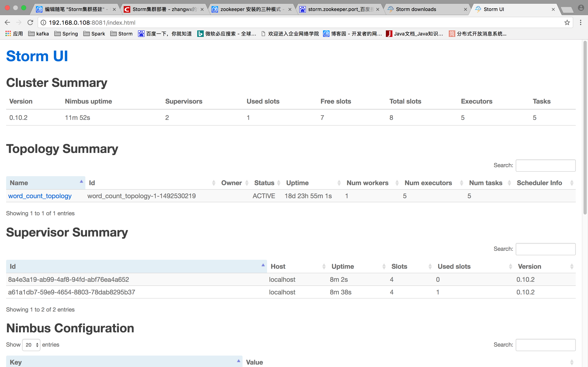Image resolution: width=588 pixels, height=367 pixels.
Task: Bookmark page with star icon
Action: (567, 23)
